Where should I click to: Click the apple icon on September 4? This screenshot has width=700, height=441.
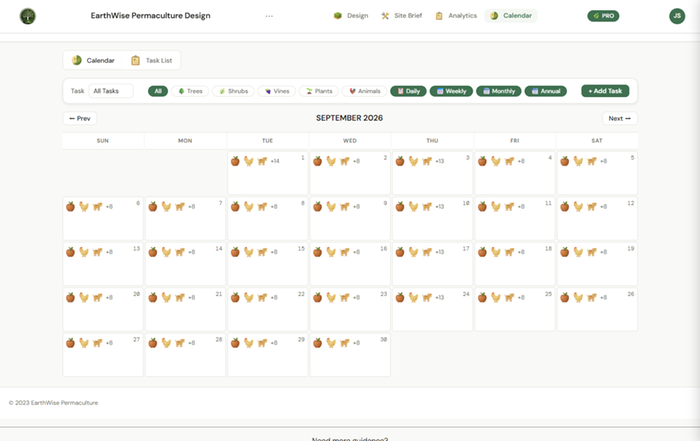click(482, 161)
